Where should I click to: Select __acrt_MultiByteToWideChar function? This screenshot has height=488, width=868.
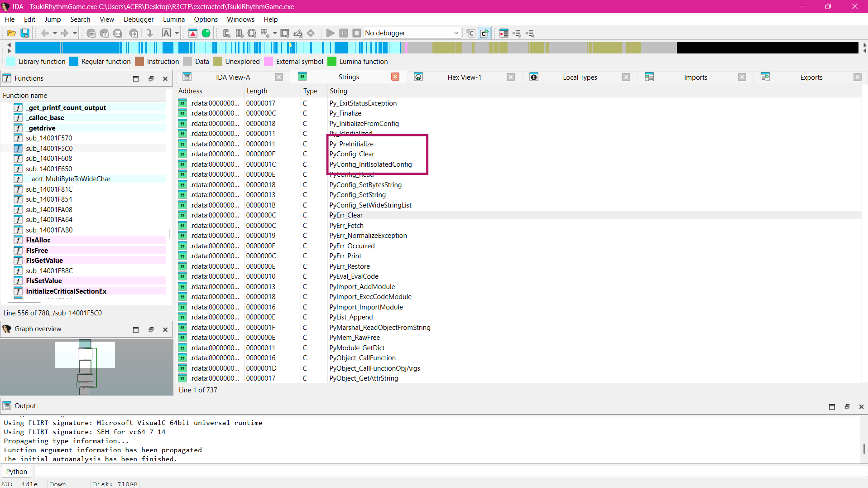pos(68,179)
